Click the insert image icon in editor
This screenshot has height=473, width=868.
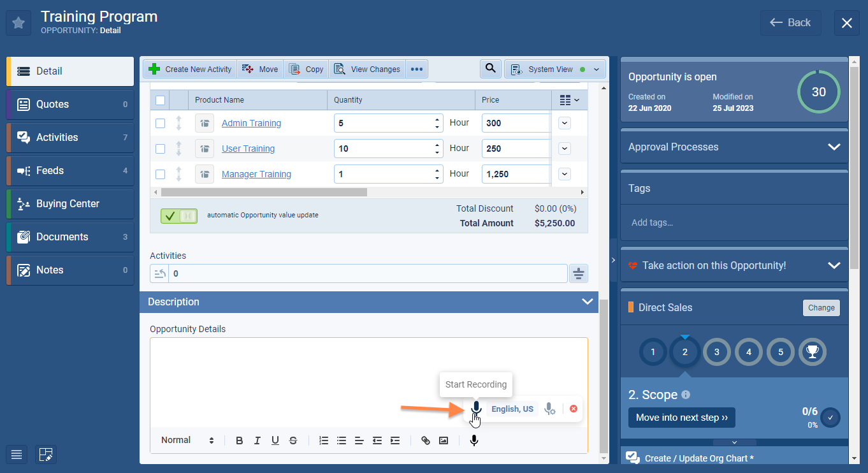tap(444, 440)
